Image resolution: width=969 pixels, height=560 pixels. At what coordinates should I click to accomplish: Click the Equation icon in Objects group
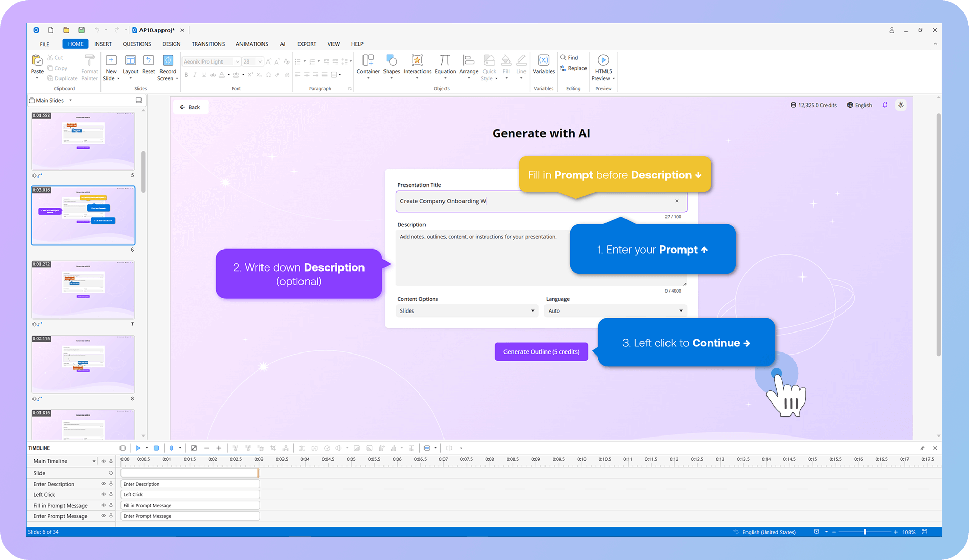pos(445,61)
